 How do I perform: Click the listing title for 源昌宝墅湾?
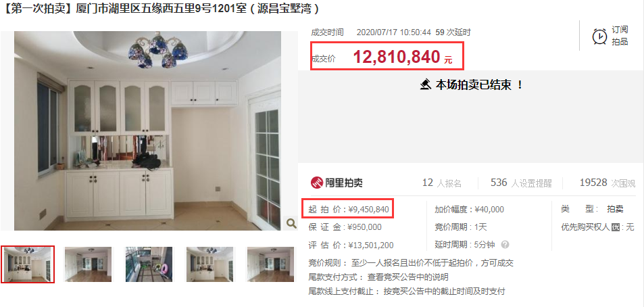pyautogui.click(x=161, y=9)
